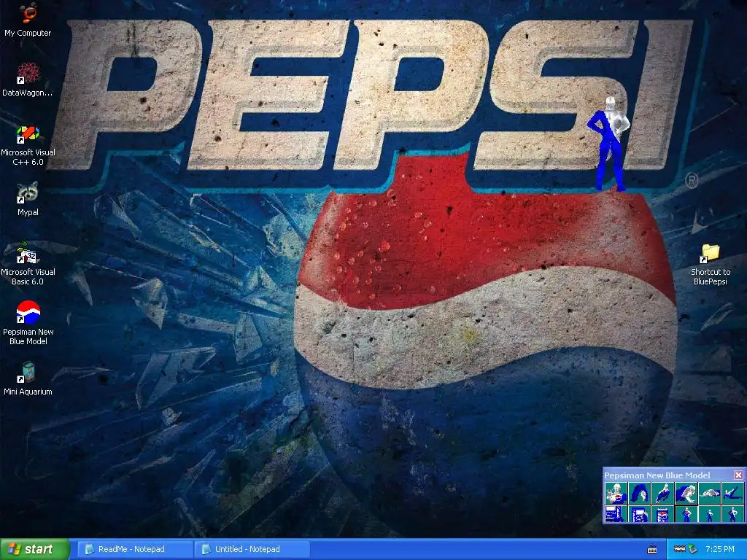This screenshot has height=560, width=747.
Task: Launch the DataWagon desktop shortcut
Action: [28, 79]
